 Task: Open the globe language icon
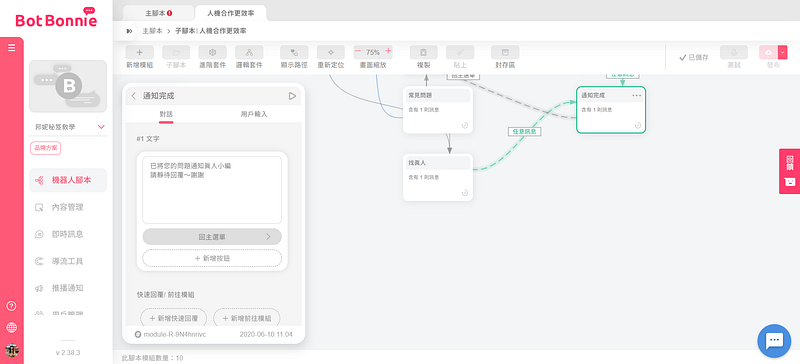11,327
